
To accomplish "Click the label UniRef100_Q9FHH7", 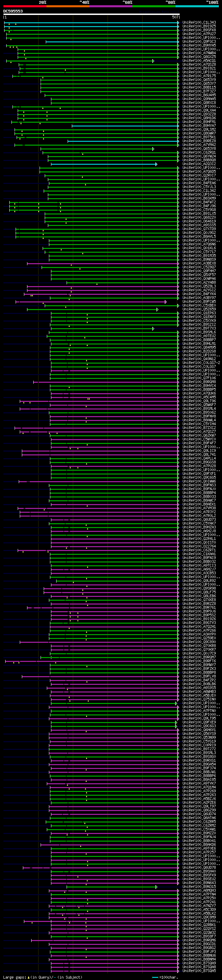I will tap(199, 271).
